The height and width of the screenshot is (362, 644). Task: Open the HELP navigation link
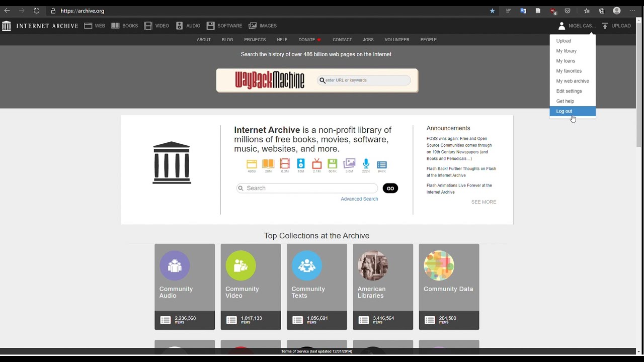click(x=282, y=40)
